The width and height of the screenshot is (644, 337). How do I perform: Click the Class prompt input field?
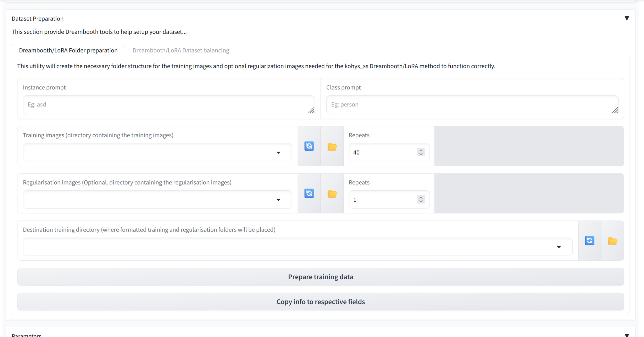tap(472, 104)
